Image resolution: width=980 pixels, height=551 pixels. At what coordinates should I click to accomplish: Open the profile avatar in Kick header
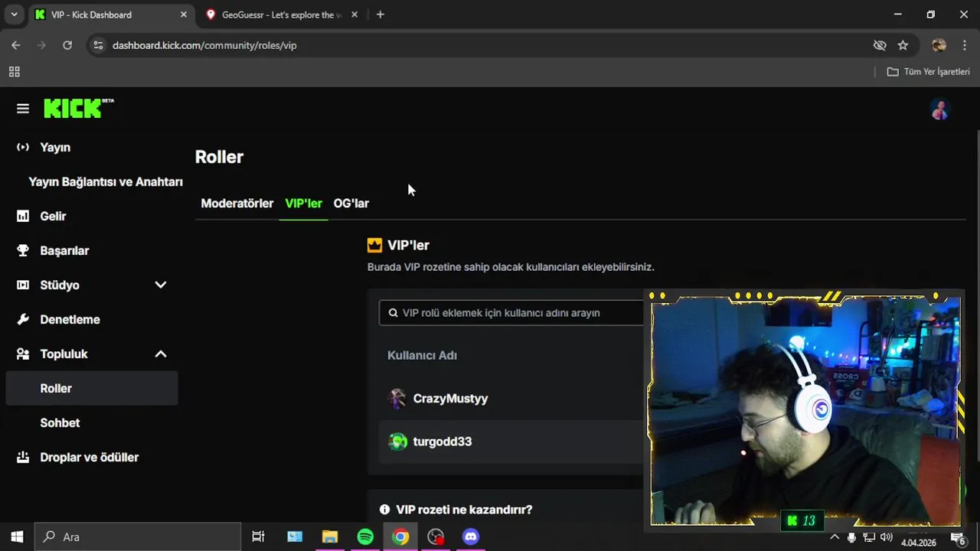tap(940, 109)
